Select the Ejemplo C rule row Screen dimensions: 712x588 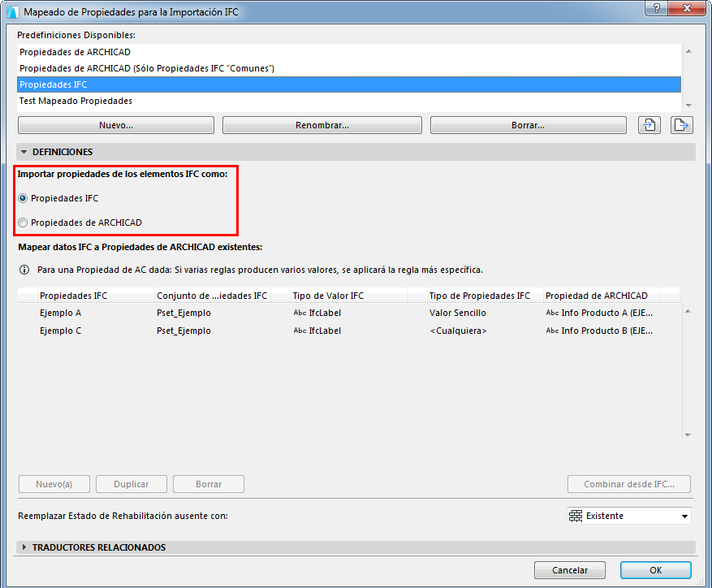pos(349,331)
